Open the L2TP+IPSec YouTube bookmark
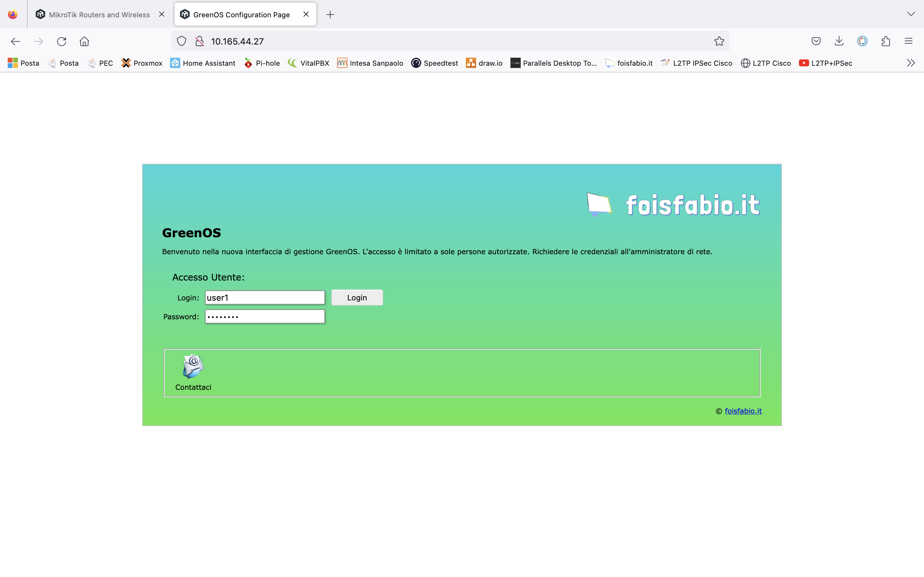Image resolution: width=924 pixels, height=577 pixels. (x=825, y=63)
